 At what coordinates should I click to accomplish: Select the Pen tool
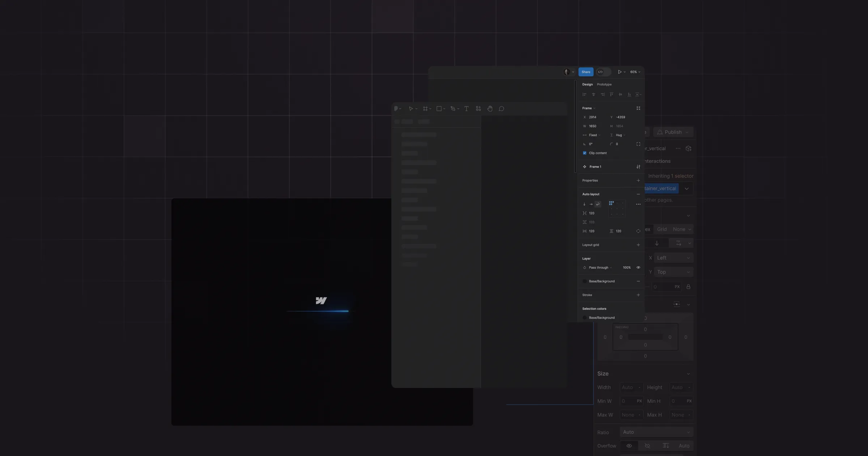pos(453,109)
